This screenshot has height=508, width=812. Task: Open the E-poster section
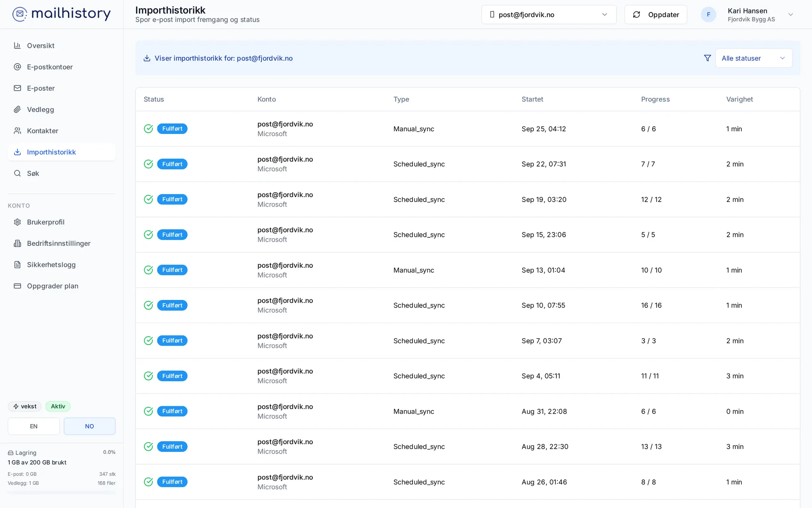point(62,88)
